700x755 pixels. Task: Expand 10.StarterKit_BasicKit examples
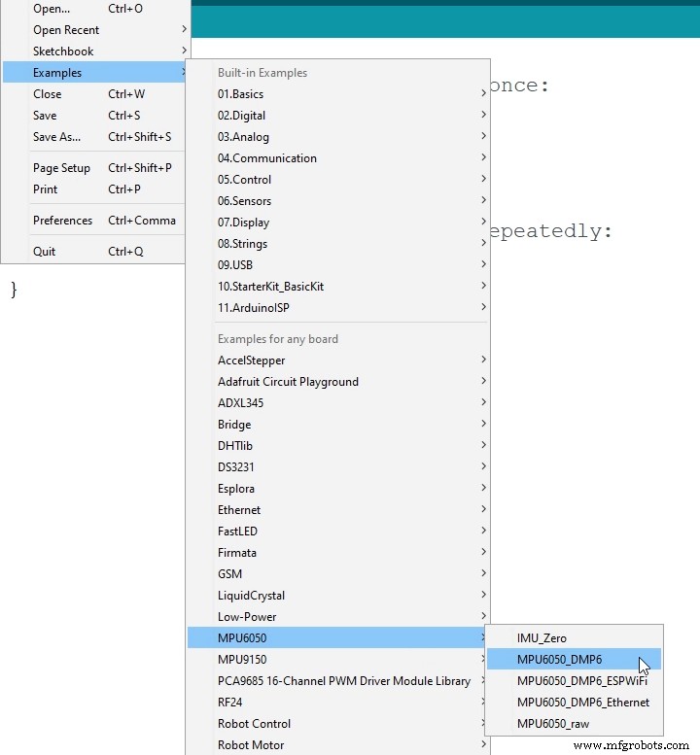coord(338,286)
